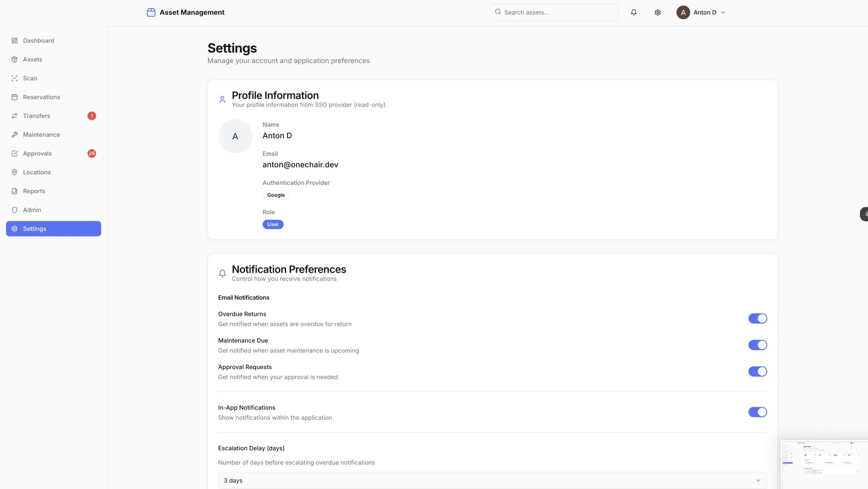Toggle off Maintenance Due notifications
The height and width of the screenshot is (489, 868).
pyautogui.click(x=757, y=345)
